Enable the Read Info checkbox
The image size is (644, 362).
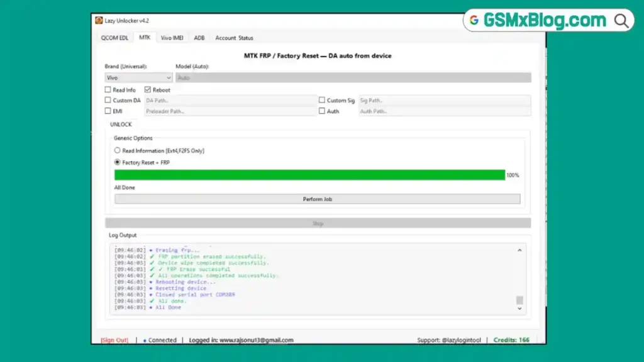pyautogui.click(x=108, y=89)
